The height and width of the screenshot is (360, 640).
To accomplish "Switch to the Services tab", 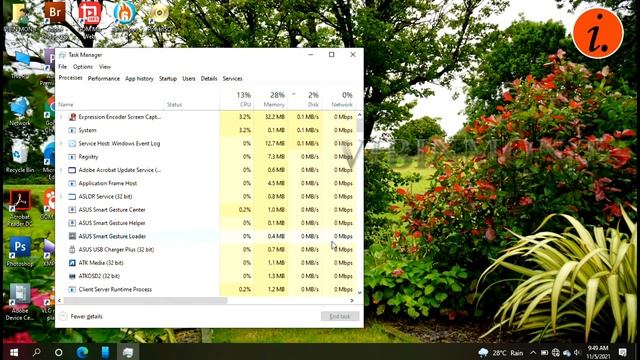I will (x=233, y=78).
